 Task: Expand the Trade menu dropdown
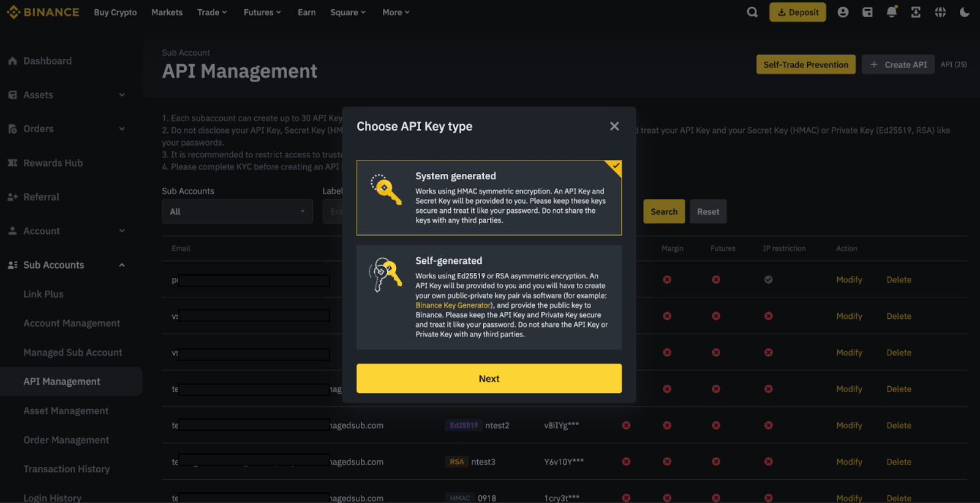(x=212, y=12)
